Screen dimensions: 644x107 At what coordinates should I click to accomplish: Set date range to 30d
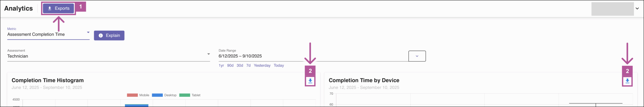tap(240, 65)
